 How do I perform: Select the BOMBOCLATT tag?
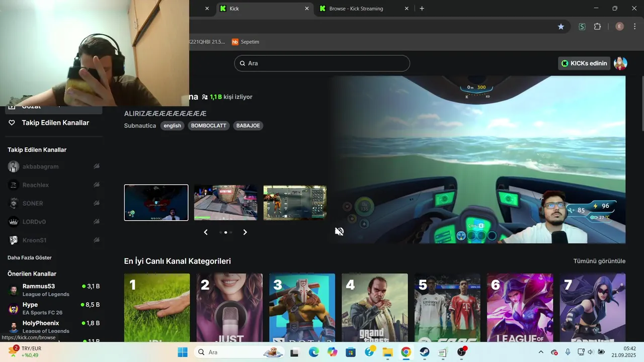[x=209, y=126]
